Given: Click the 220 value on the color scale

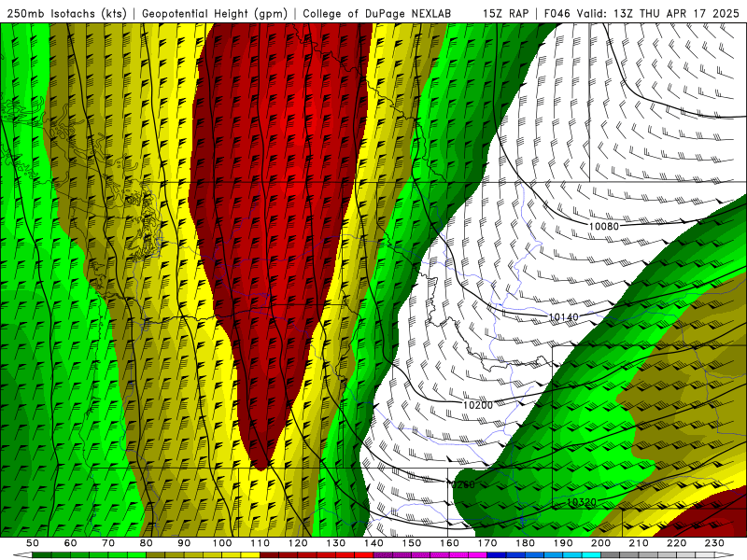Looking at the screenshot, I should 677,543.
